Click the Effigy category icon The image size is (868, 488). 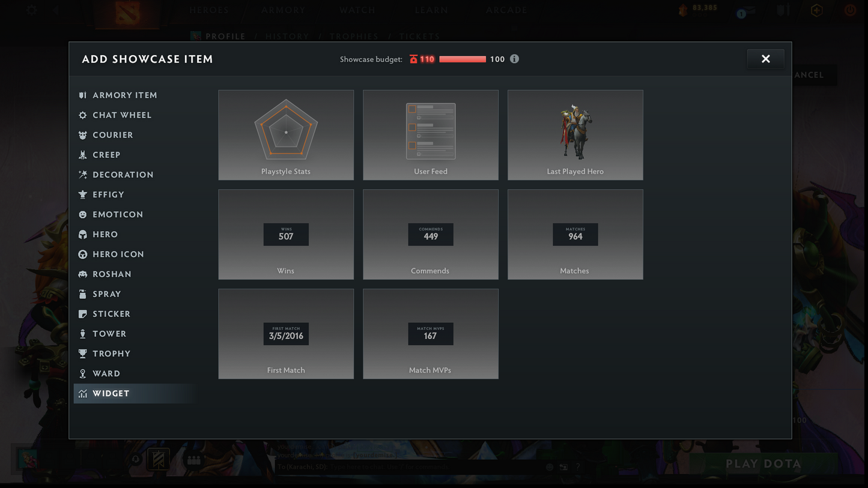[83, 194]
